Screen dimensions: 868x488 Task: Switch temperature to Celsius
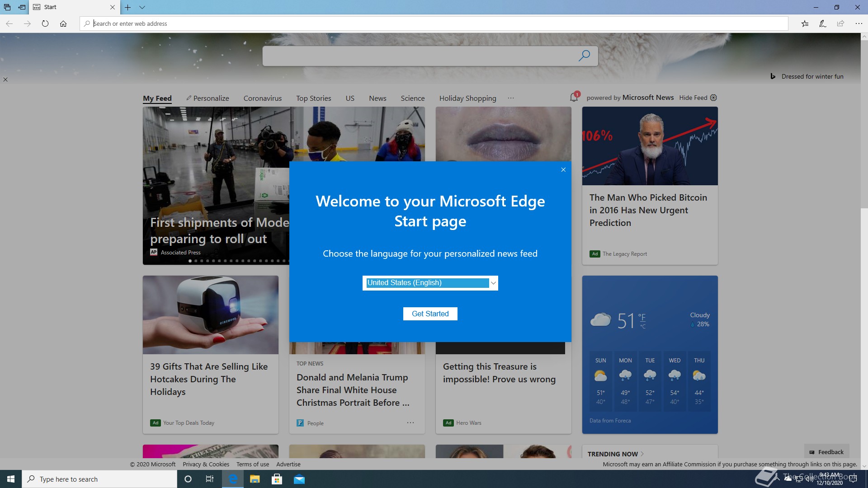(643, 326)
